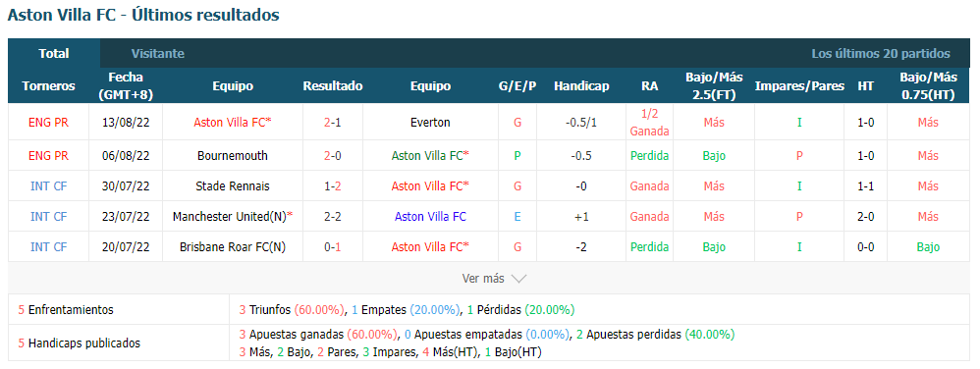Screen dimensions: 980x369
Task: Open Los últimos 20 partidos selector
Action: click(x=880, y=54)
